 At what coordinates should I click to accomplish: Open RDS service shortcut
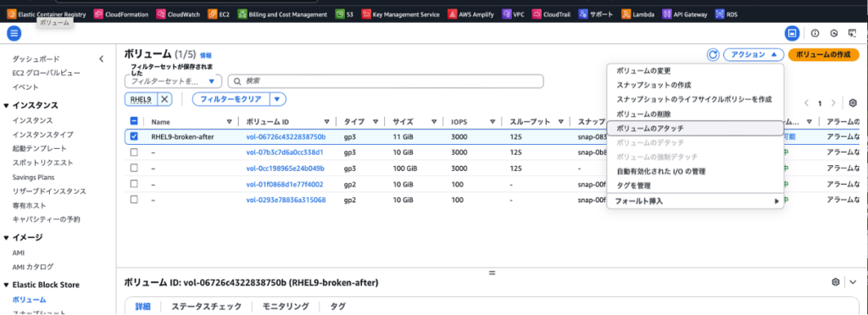pos(726,14)
